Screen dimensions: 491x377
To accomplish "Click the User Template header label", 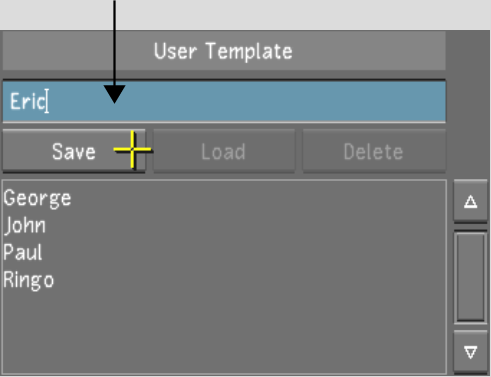I will tap(223, 51).
